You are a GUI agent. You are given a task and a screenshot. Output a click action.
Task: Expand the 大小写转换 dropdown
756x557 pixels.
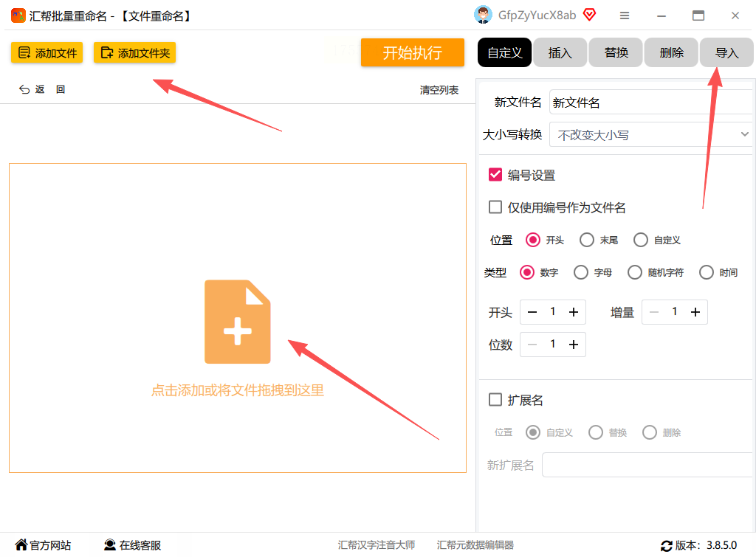650,134
